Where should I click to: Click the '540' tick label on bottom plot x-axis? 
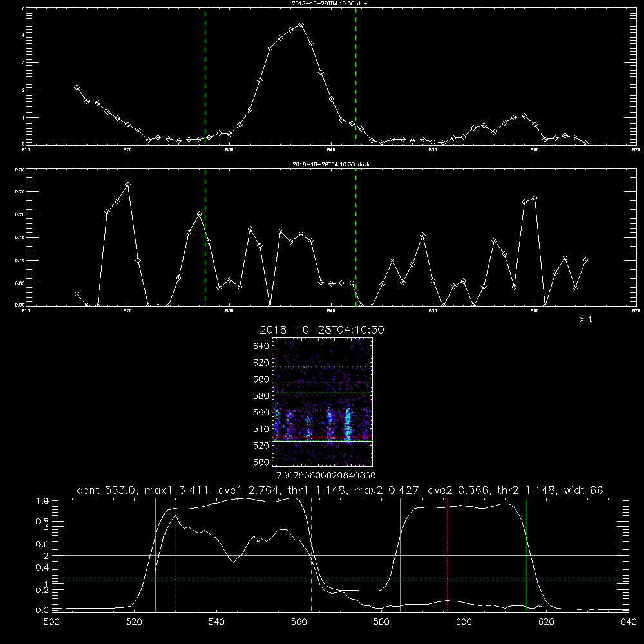pos(216,622)
